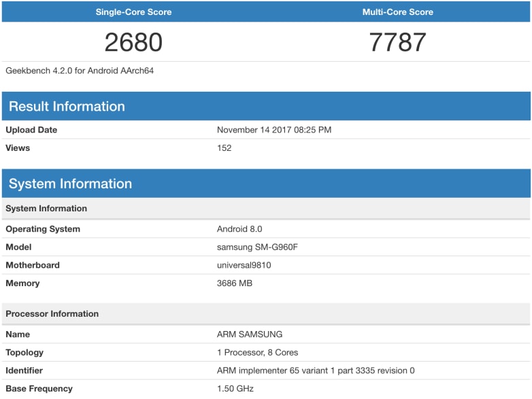532x399 pixels.
Task: Select ARM implementer 65 variant identifier value
Action: point(316,370)
